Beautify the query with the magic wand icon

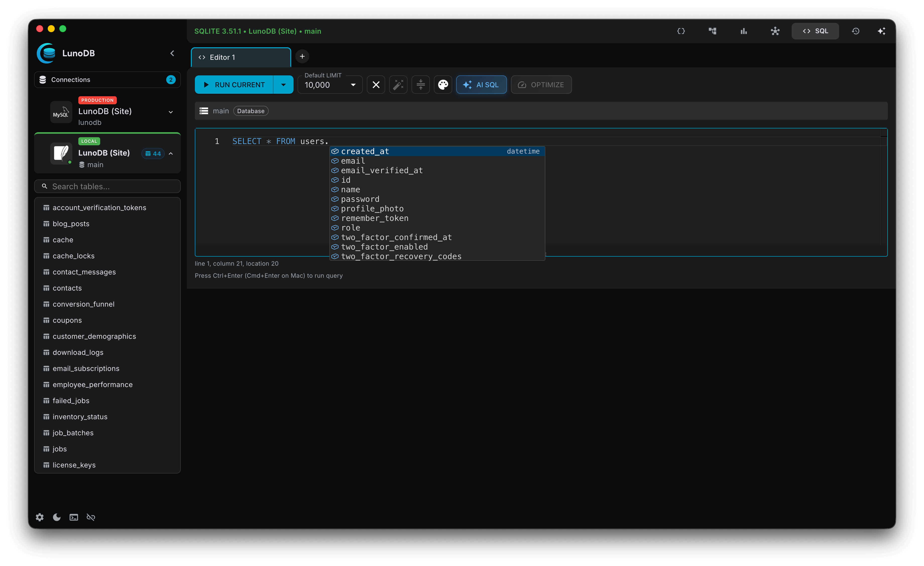click(398, 84)
